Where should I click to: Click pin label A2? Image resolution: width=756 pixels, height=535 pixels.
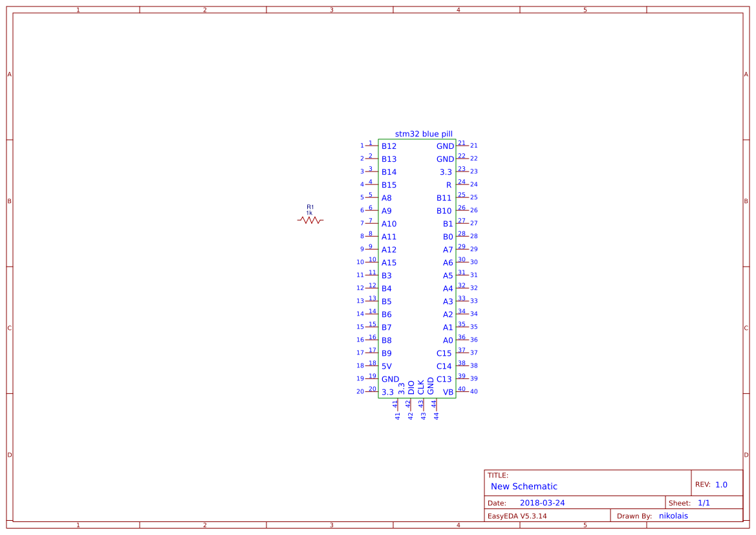coord(448,315)
